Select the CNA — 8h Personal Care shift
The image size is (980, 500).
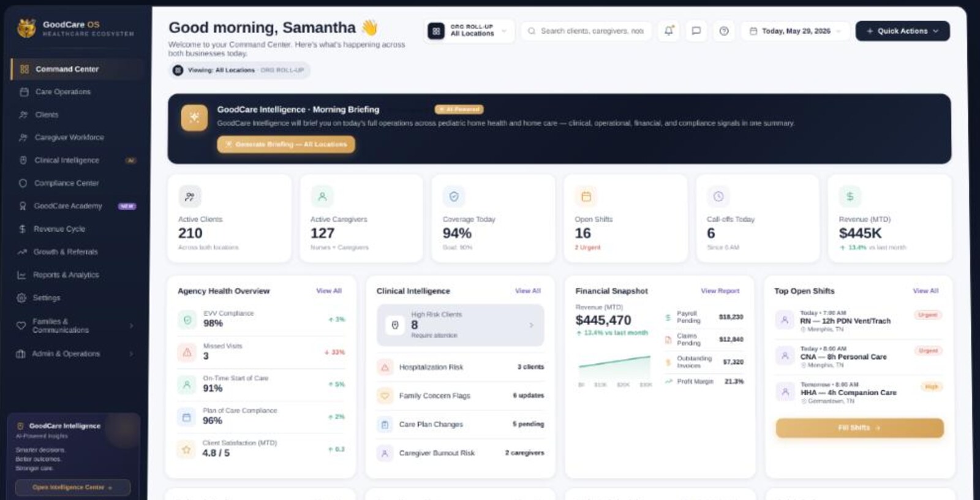click(x=859, y=356)
